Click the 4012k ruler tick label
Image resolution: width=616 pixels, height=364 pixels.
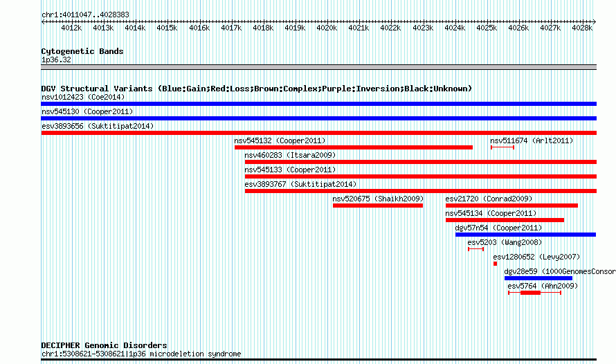pyautogui.click(x=71, y=28)
